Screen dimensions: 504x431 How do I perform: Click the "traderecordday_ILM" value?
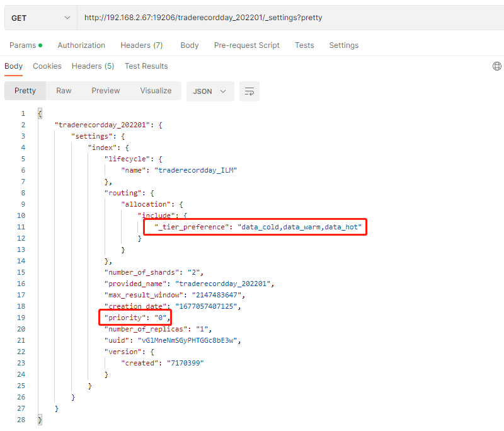click(196, 170)
